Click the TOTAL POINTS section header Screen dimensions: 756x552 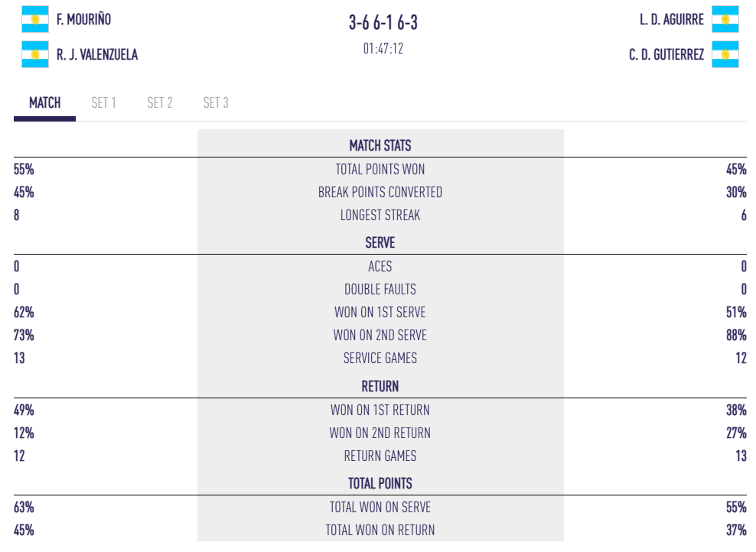tap(380, 483)
